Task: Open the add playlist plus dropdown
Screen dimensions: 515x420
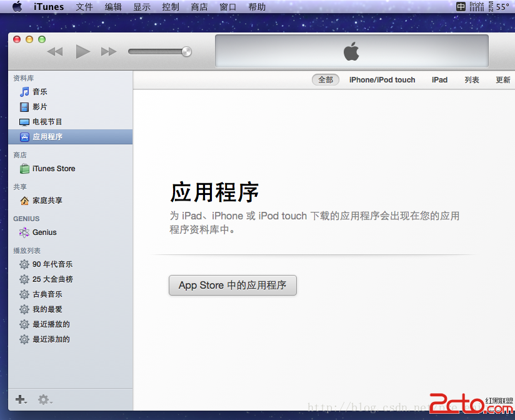Action: click(x=21, y=399)
